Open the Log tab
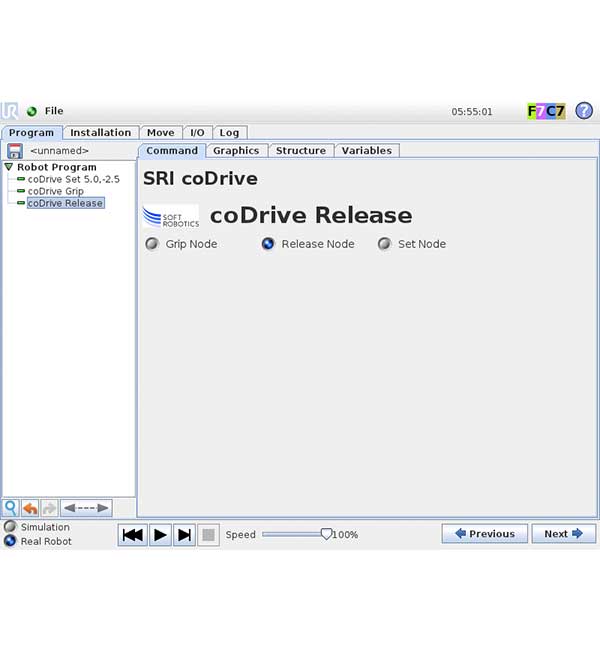The image size is (600, 650). pyautogui.click(x=229, y=133)
